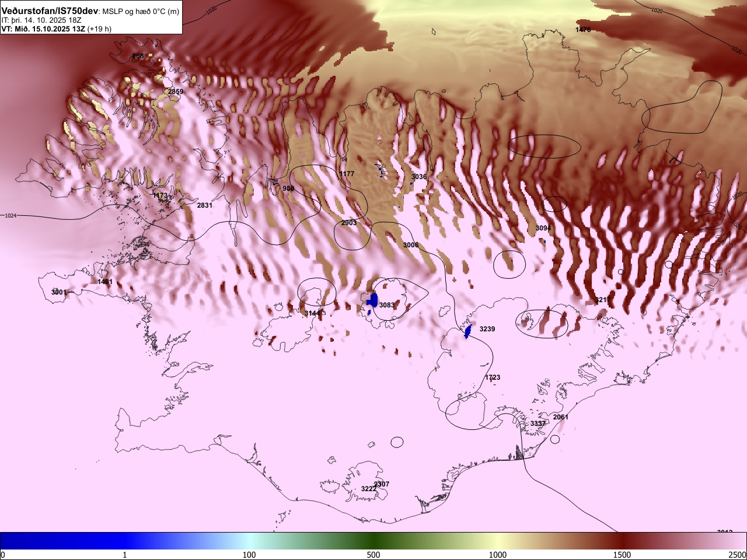Click the 100 tick on the color scale
The height and width of the screenshot is (560, 747).
pos(249,554)
